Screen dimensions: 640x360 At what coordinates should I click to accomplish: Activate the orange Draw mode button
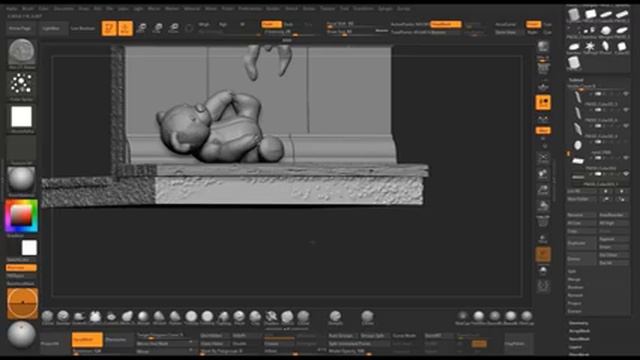click(125, 29)
